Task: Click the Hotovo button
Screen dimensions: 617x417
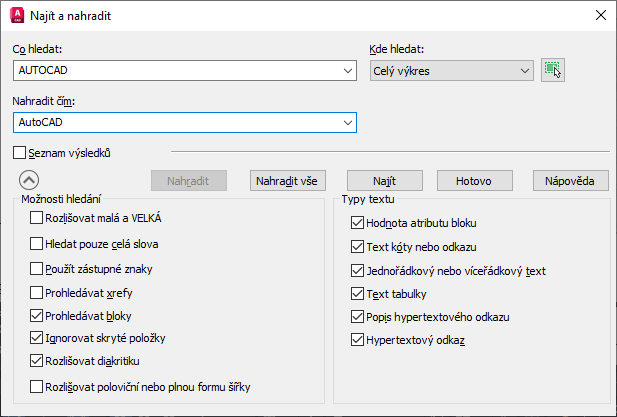Action: (473, 181)
